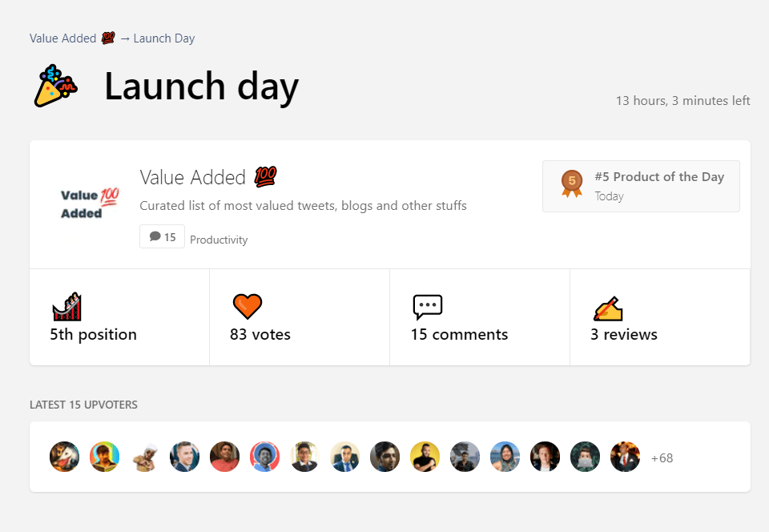Click the speech bubble comments icon
This screenshot has width=769, height=532.
(427, 306)
